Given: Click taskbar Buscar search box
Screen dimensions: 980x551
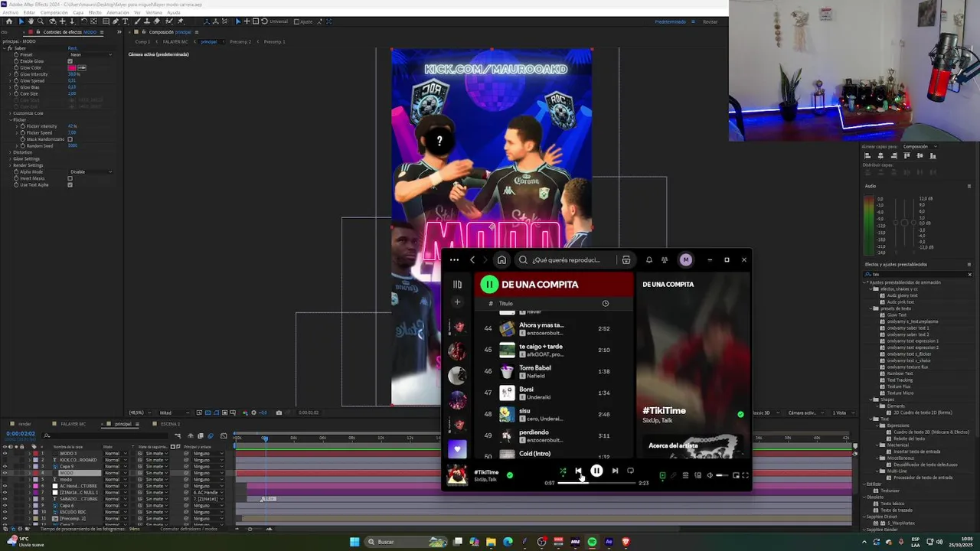Looking at the screenshot, I should point(404,542).
